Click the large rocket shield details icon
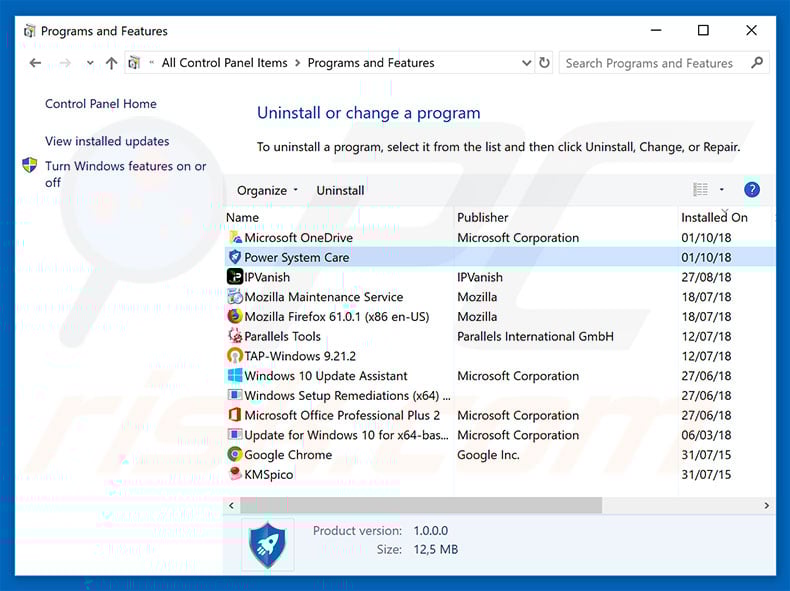Screen dimensions: 790x591 [267, 545]
